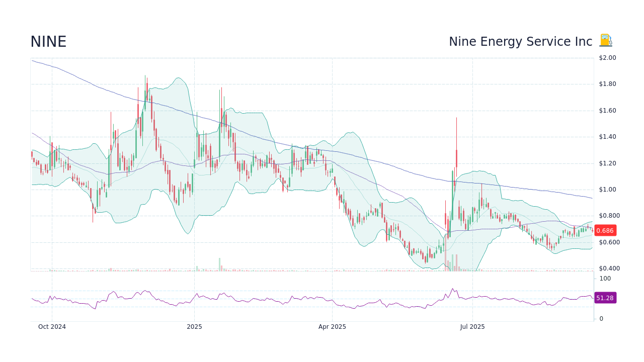644x362 pixels.
Task: Click the NINE ticker symbol heading
Action: (x=48, y=42)
